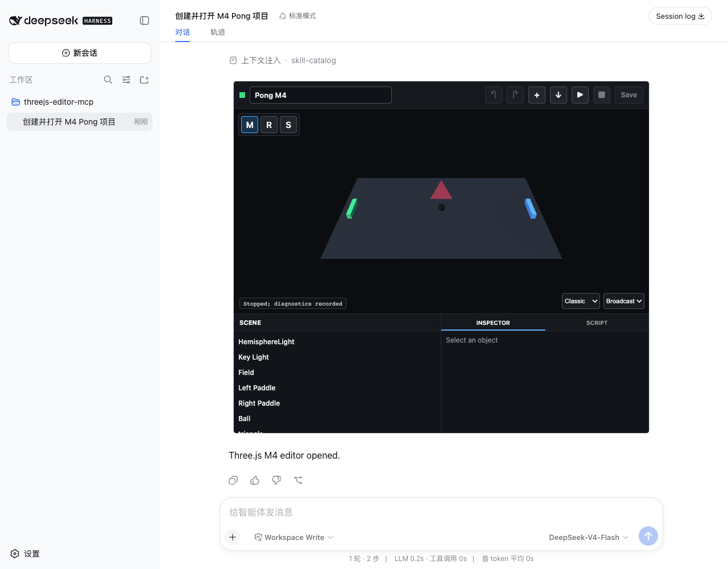This screenshot has width=728, height=569.
Task: Click the 'Stopped; diagnostics recorded' status
Action: point(293,304)
